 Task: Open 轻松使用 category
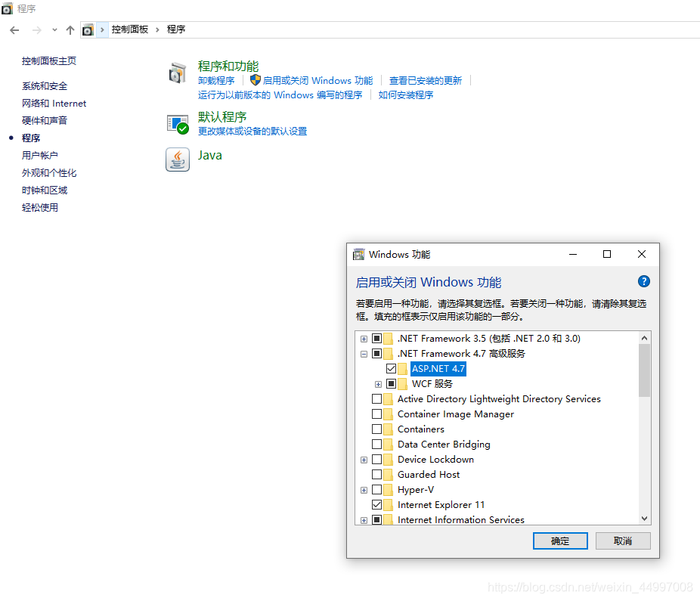coord(40,208)
